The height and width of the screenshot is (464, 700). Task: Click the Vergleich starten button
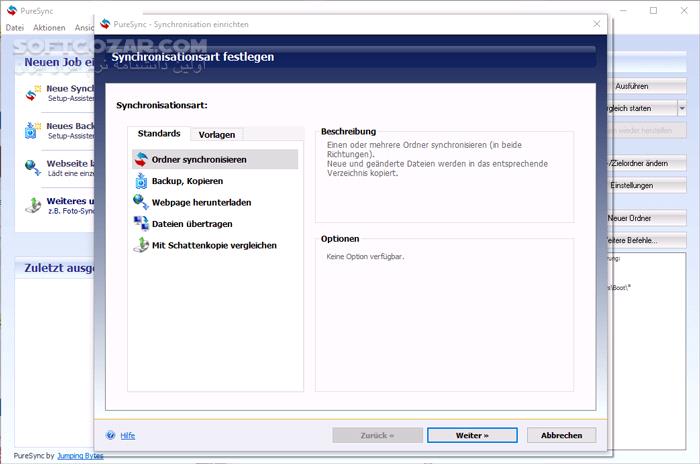tap(643, 108)
